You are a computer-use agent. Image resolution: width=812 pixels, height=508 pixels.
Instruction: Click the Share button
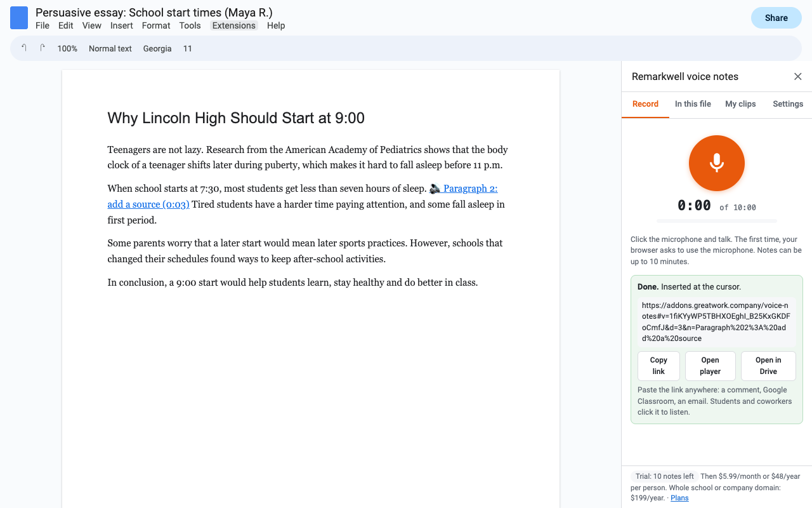click(x=776, y=18)
